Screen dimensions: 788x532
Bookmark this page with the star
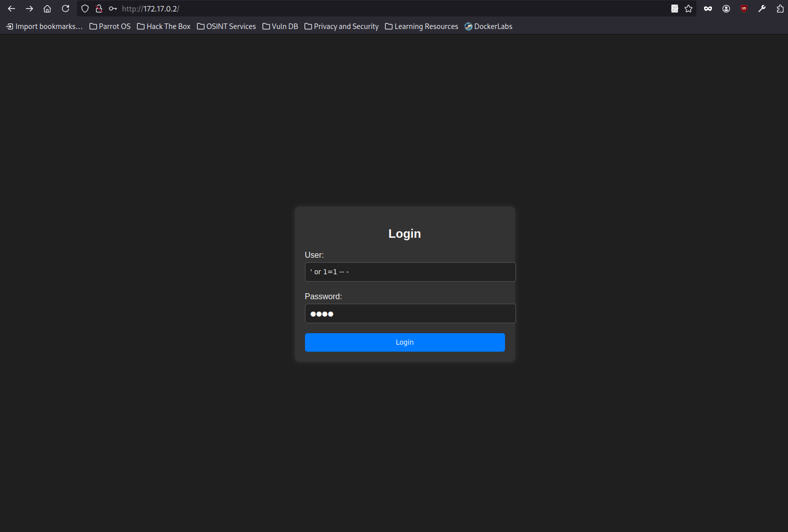688,8
